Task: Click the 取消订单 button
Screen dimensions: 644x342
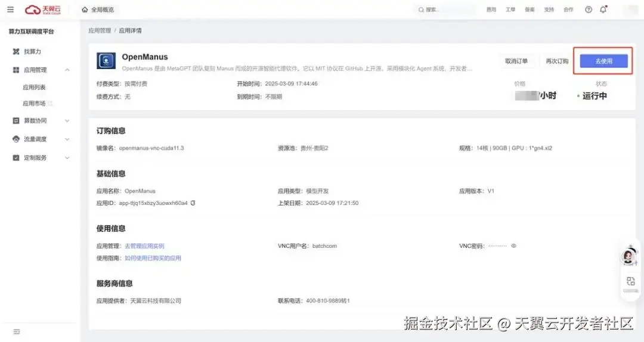Action: tap(516, 61)
